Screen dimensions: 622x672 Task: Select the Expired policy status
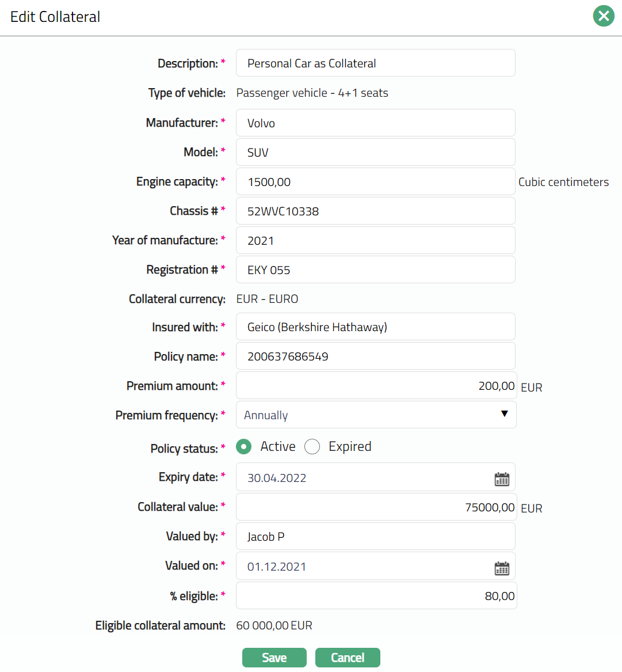pos(312,447)
